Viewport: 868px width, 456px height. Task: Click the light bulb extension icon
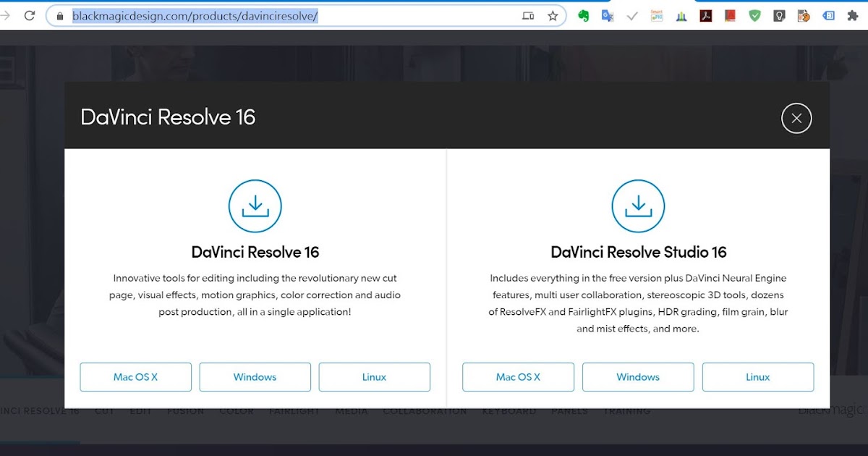779,15
